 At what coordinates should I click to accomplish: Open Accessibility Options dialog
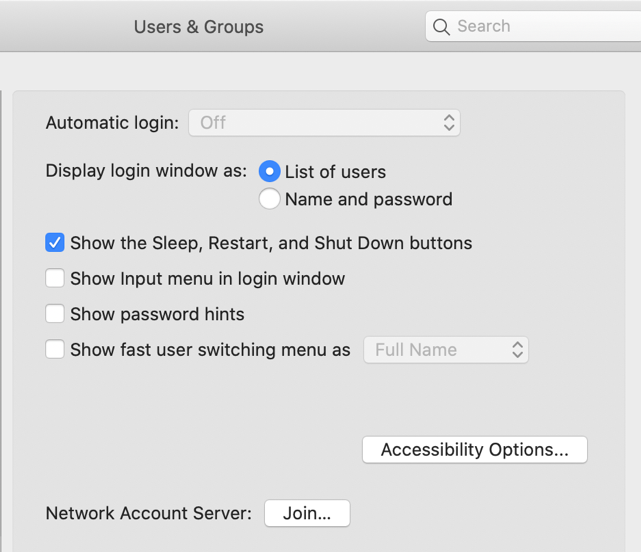coord(474,450)
